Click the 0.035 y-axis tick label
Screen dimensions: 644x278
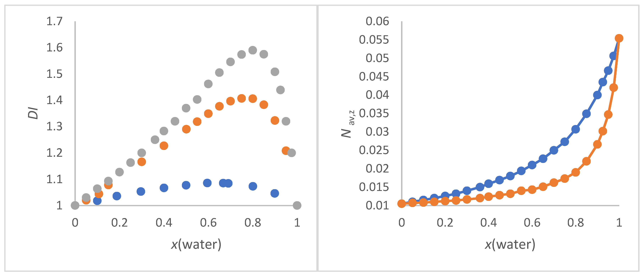374,113
